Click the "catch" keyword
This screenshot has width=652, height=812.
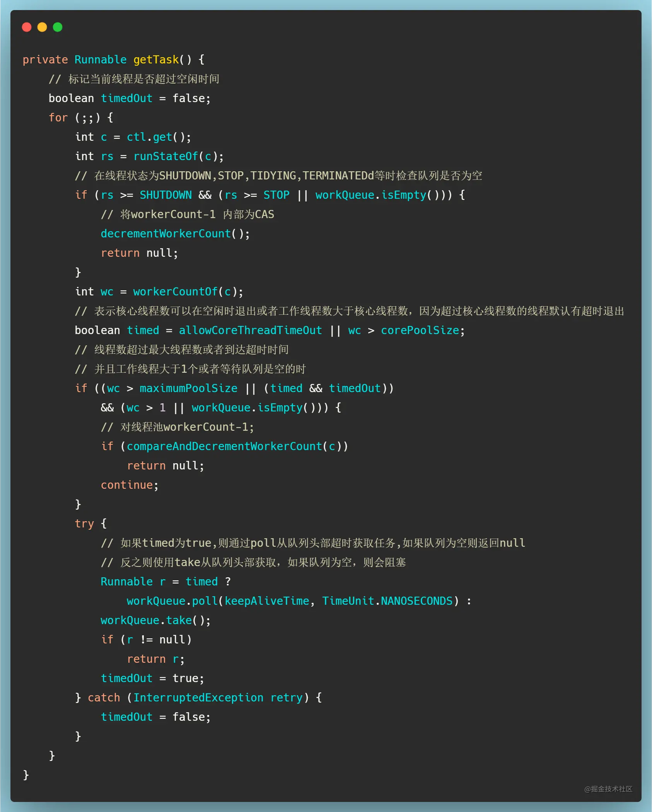(x=104, y=698)
